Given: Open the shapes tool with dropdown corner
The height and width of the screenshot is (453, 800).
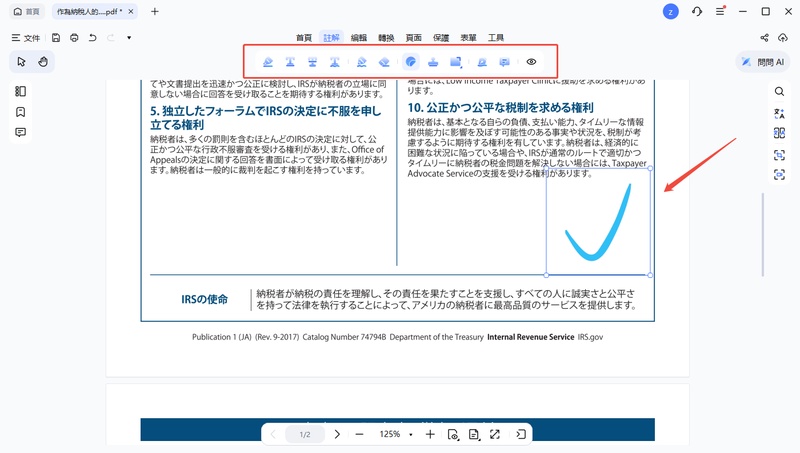Looking at the screenshot, I should point(456,62).
